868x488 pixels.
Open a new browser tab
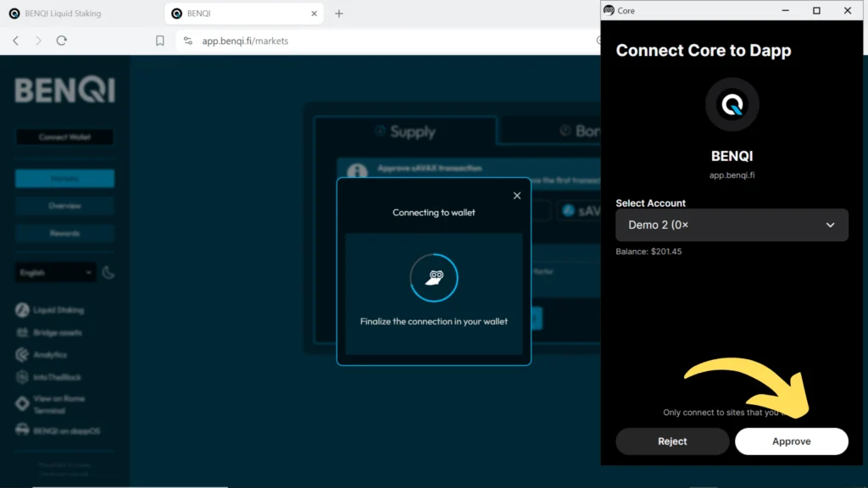click(339, 14)
